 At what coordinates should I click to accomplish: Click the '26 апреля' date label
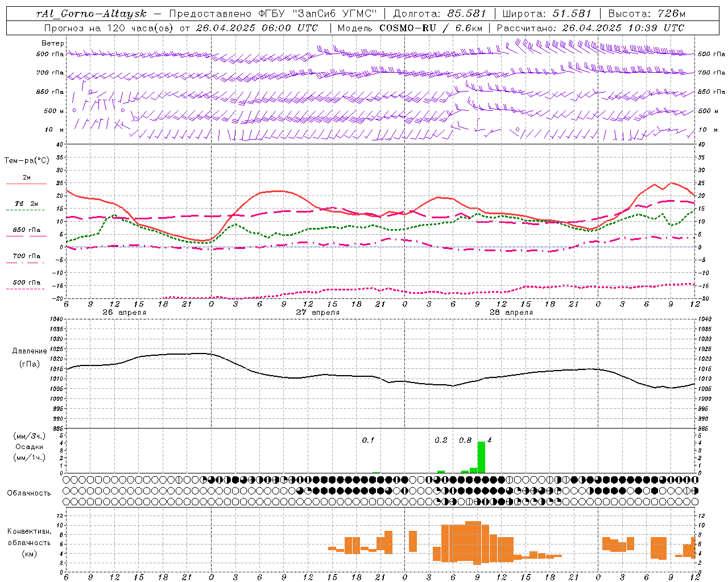click(x=125, y=313)
